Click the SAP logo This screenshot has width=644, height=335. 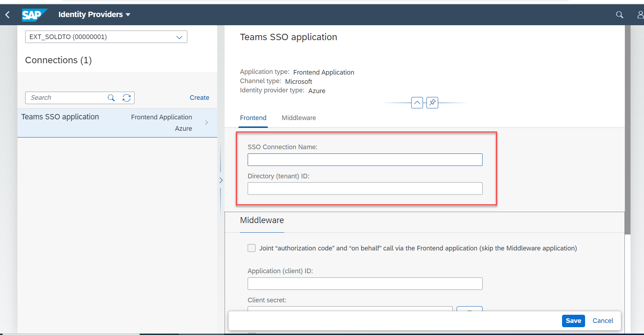pos(34,15)
